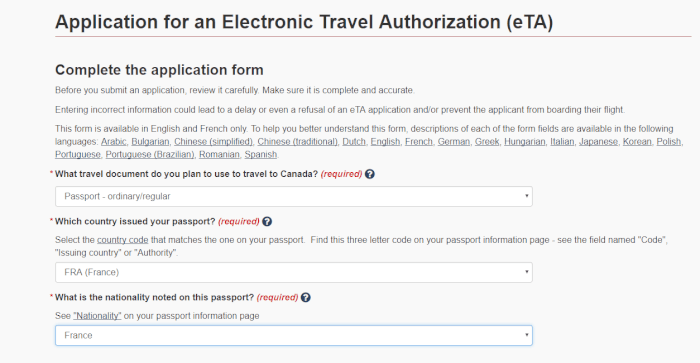Open the FRA (France) country dropdown
700x363 pixels.
(294, 272)
